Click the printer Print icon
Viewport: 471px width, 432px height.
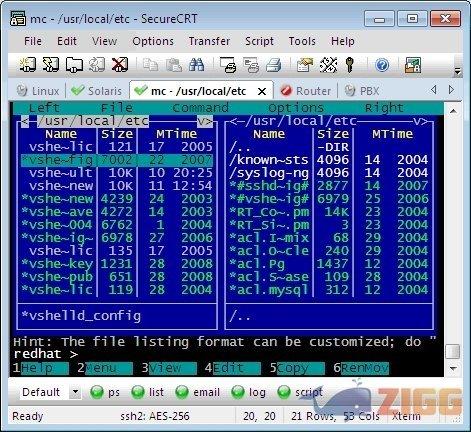274,65
